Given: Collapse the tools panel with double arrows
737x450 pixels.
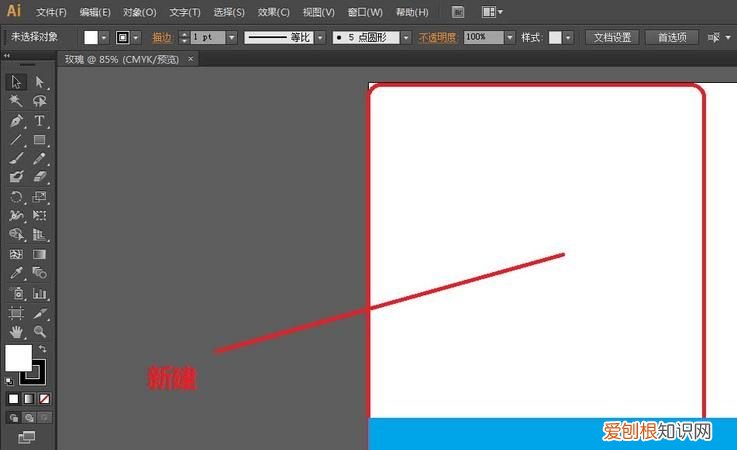Looking at the screenshot, I should pos(7,55).
